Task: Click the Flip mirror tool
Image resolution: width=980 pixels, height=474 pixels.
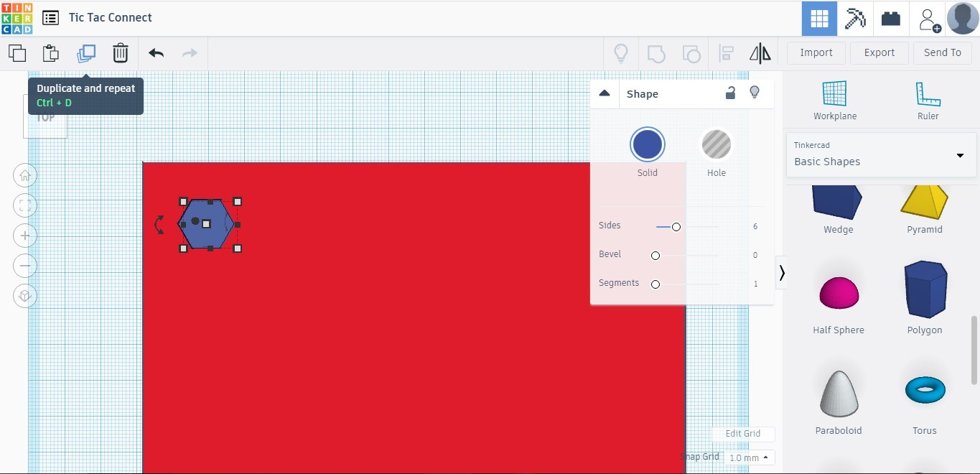Action: pyautogui.click(x=760, y=52)
